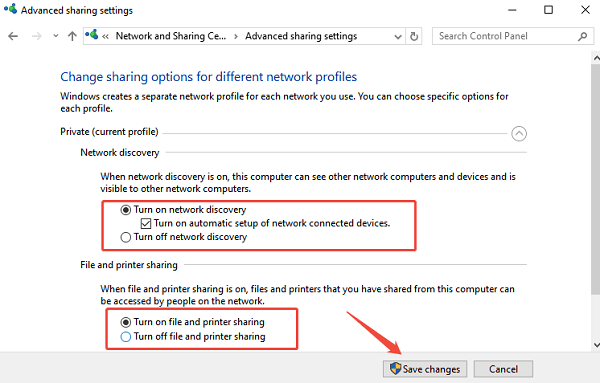Go up one level with the Up arrow

[72, 36]
